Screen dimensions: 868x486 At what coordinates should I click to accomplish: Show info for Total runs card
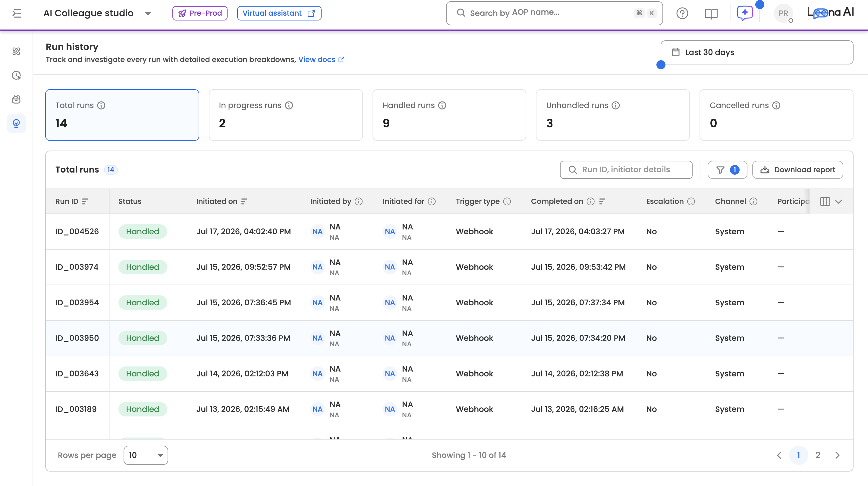coord(102,105)
